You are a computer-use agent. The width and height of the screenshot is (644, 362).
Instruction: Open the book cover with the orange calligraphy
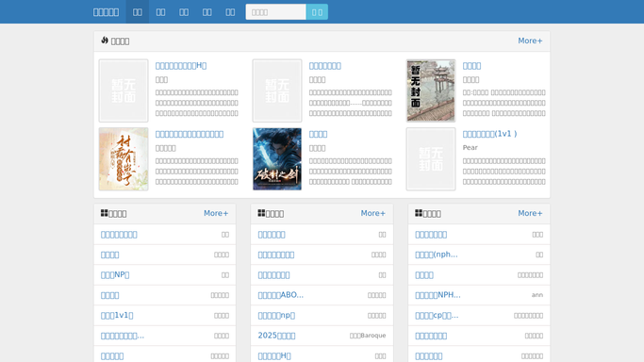click(x=124, y=158)
